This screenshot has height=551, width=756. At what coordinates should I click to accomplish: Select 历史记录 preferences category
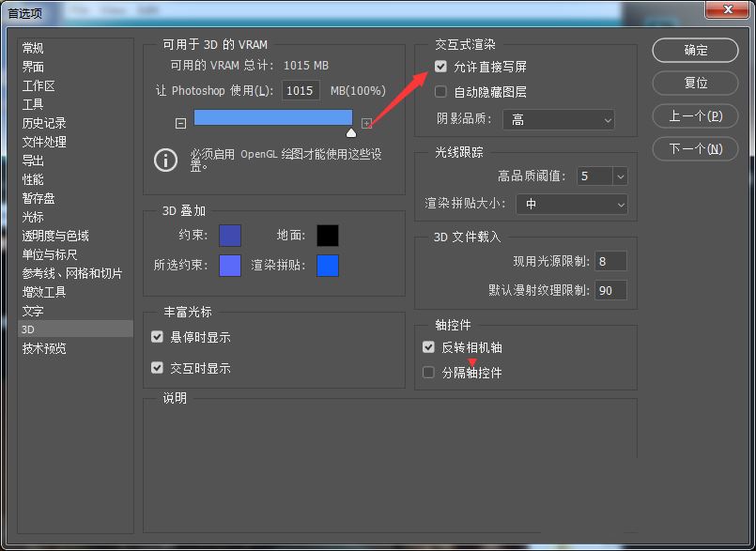[x=44, y=123]
